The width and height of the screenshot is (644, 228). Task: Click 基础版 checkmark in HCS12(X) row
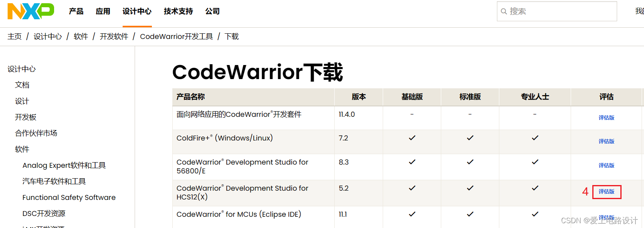point(412,188)
